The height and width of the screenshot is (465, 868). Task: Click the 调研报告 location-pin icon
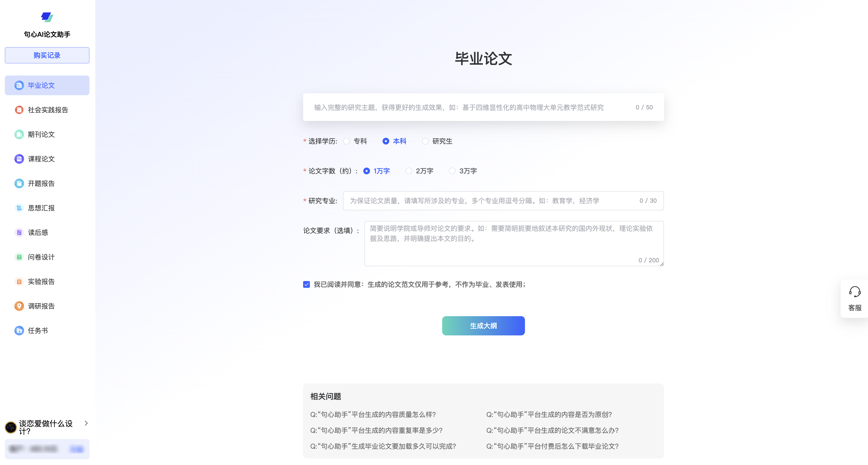[x=19, y=306]
